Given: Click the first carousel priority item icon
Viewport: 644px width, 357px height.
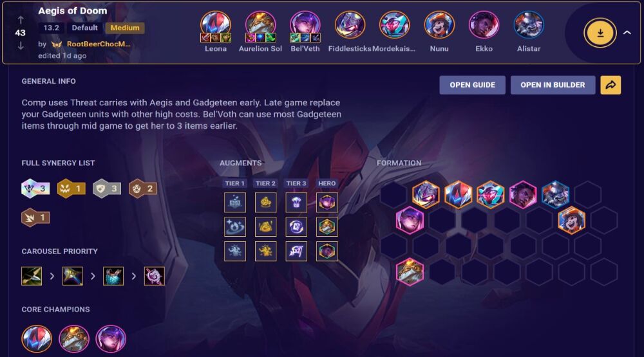Looking at the screenshot, I should (x=32, y=276).
